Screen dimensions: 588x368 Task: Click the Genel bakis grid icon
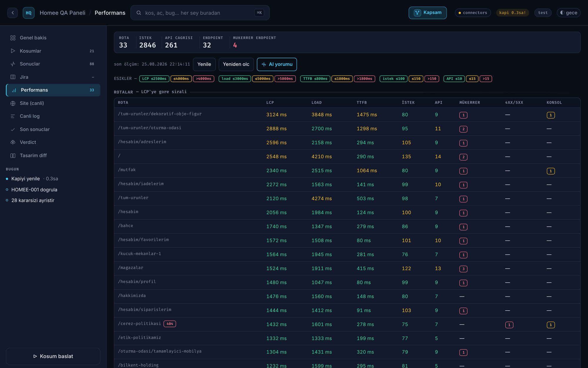coord(13,38)
